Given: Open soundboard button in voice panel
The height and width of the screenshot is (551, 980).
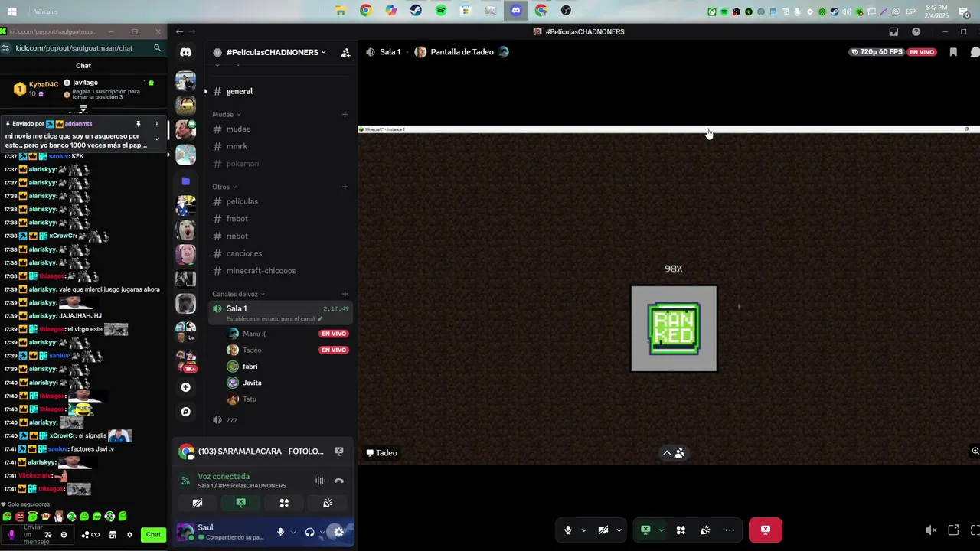Looking at the screenshot, I should (328, 503).
